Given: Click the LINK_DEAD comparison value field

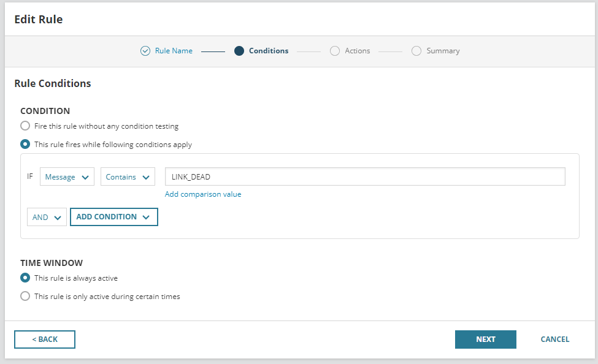Looking at the screenshot, I should (x=365, y=177).
